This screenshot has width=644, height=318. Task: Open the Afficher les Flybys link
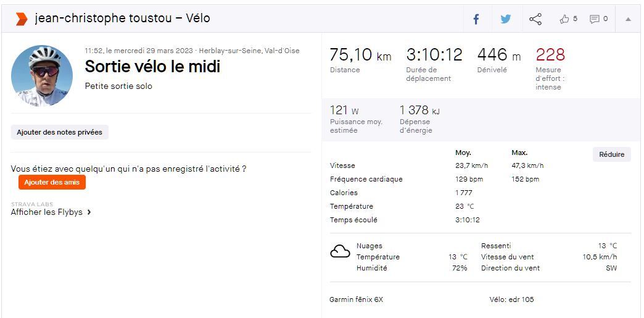click(47, 212)
